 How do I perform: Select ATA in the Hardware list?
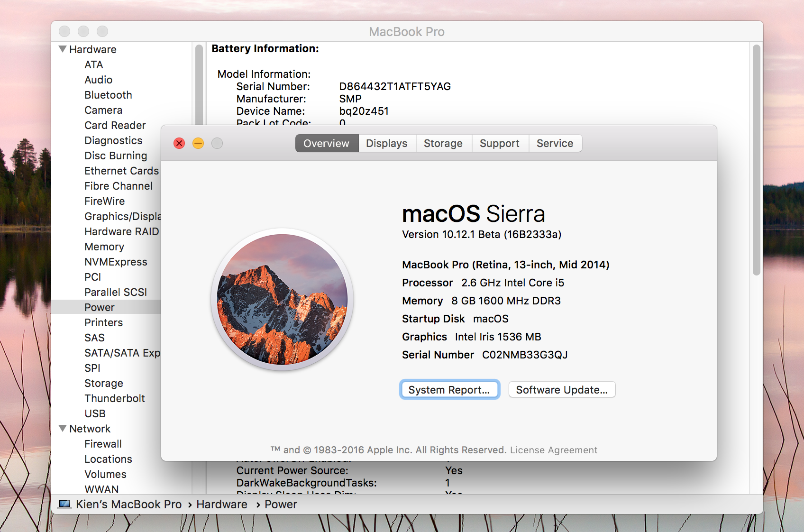pos(94,64)
